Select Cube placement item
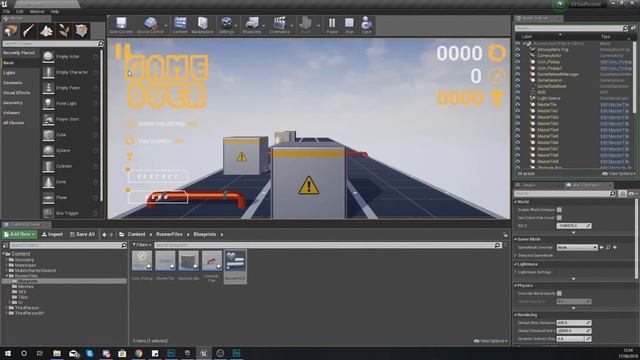640x360 pixels. click(70, 135)
